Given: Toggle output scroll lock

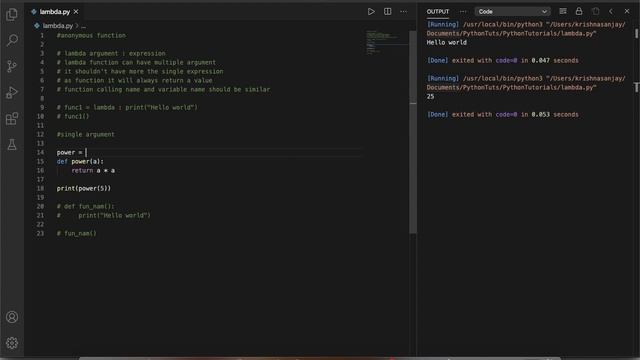Looking at the screenshot, I should (579, 11).
